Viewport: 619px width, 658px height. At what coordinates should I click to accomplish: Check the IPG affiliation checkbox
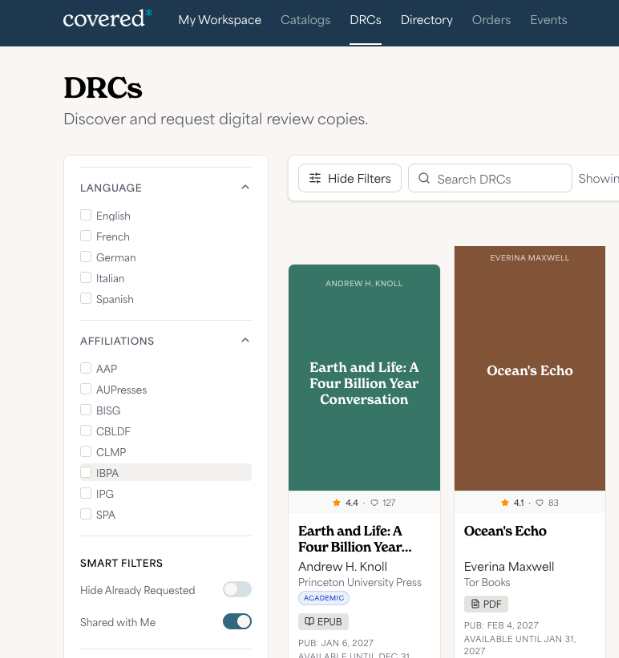(x=86, y=494)
